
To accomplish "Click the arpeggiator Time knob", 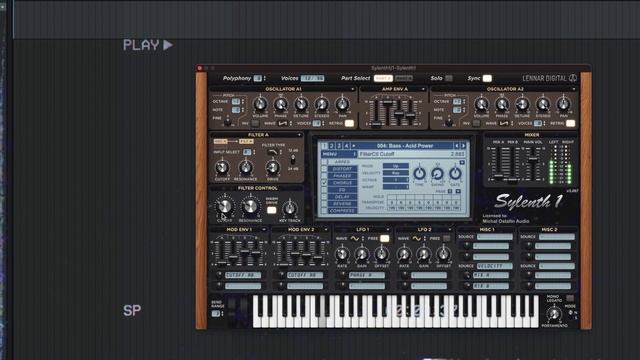I will coord(419,173).
